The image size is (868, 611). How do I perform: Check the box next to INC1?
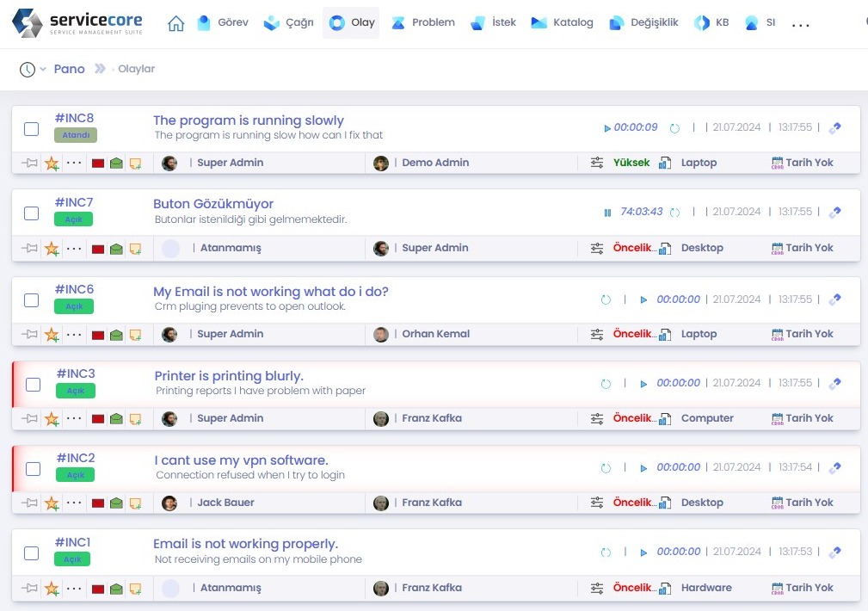(x=31, y=553)
